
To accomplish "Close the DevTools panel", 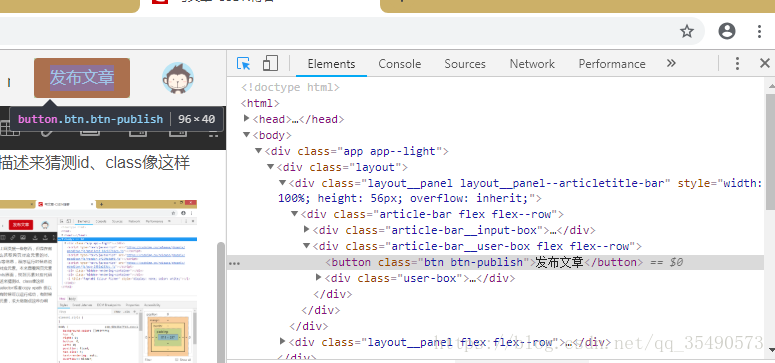I will click(x=765, y=63).
